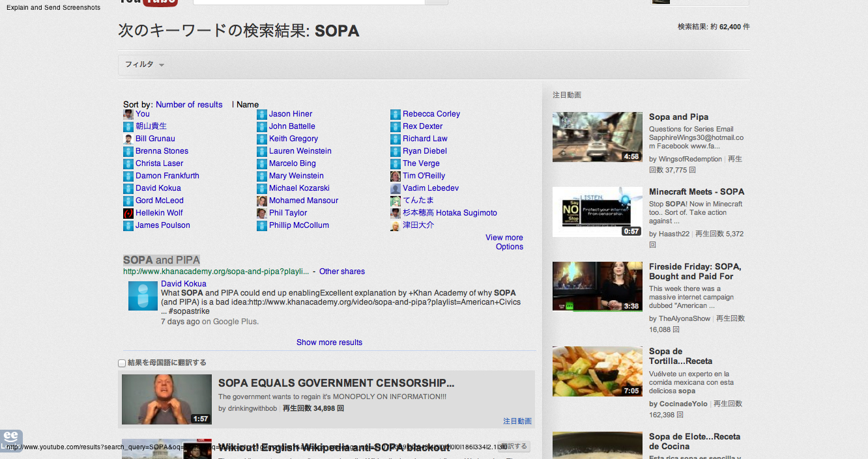Viewport: 868px width, 459px height.
Task: Click the blue avatar beside 朝山貴生
Action: click(128, 126)
